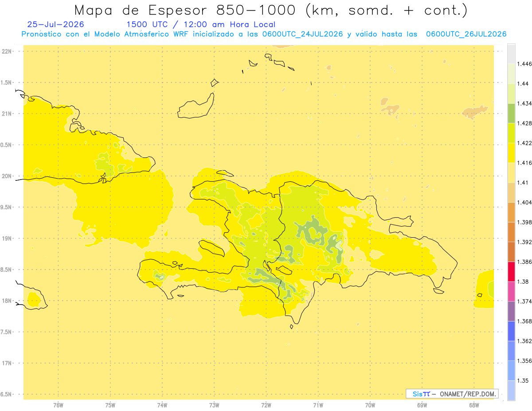
Task: Click the legend value '1.446'
Action: pyautogui.click(x=524, y=64)
